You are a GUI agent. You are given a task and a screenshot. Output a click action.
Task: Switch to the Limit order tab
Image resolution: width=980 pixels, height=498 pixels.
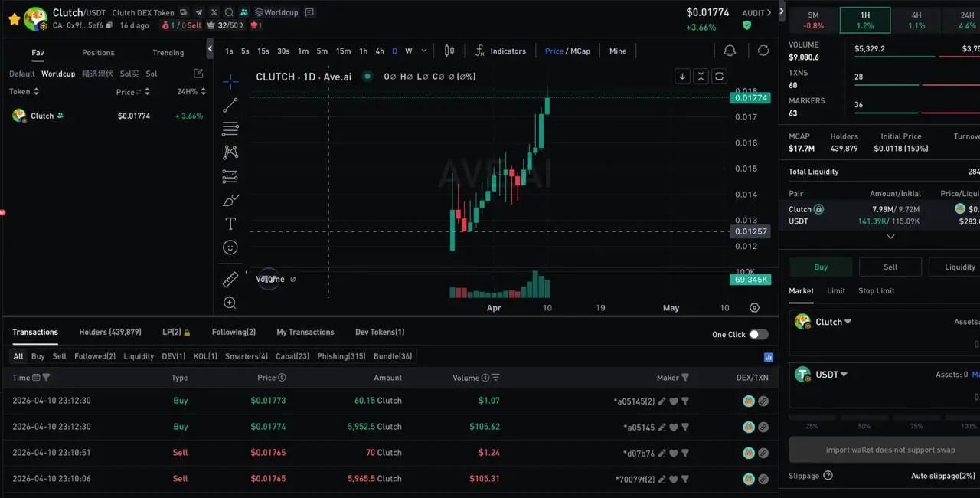point(836,290)
